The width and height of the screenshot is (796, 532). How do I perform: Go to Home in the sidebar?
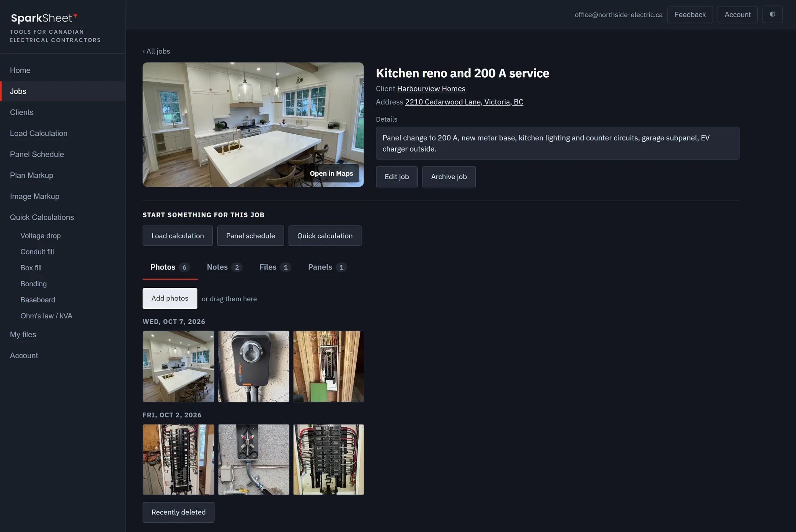tap(63, 70)
